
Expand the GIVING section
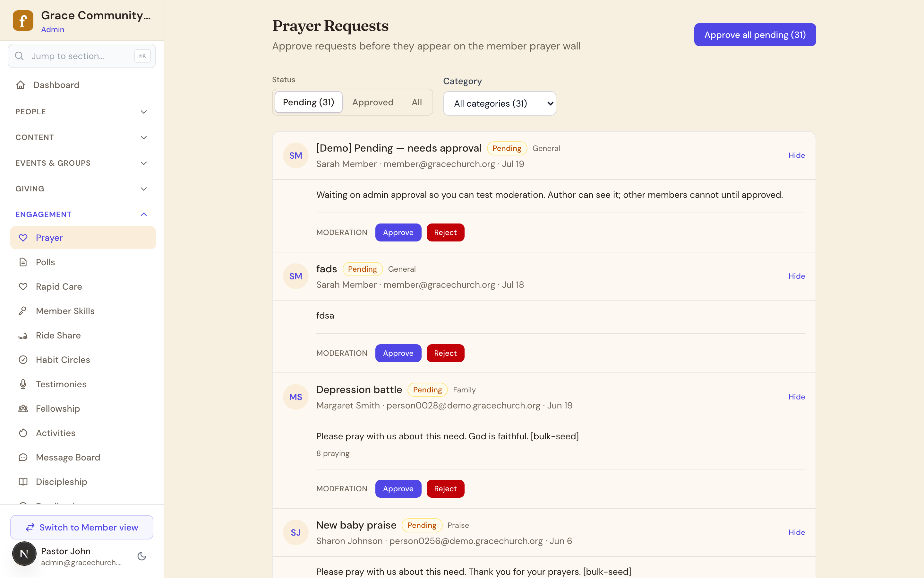pyautogui.click(x=82, y=189)
